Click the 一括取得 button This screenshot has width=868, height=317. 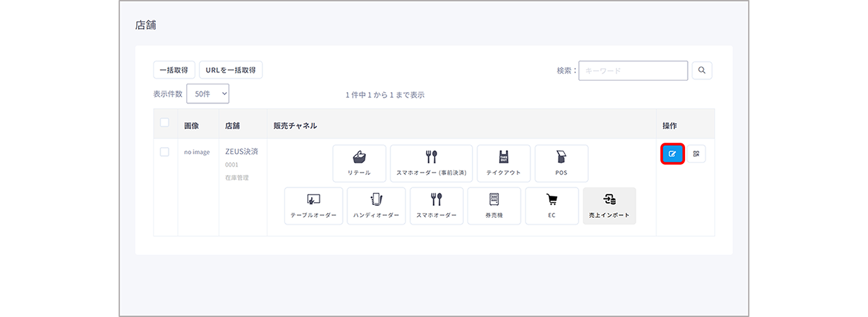point(174,70)
